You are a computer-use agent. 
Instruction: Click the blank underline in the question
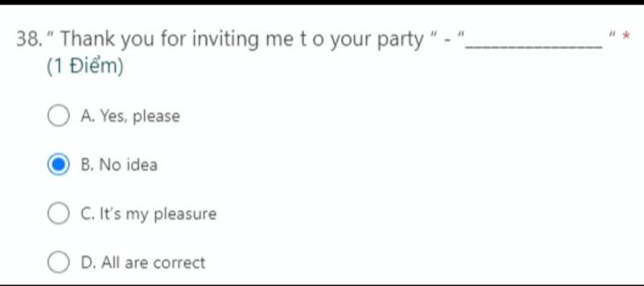coord(534,47)
